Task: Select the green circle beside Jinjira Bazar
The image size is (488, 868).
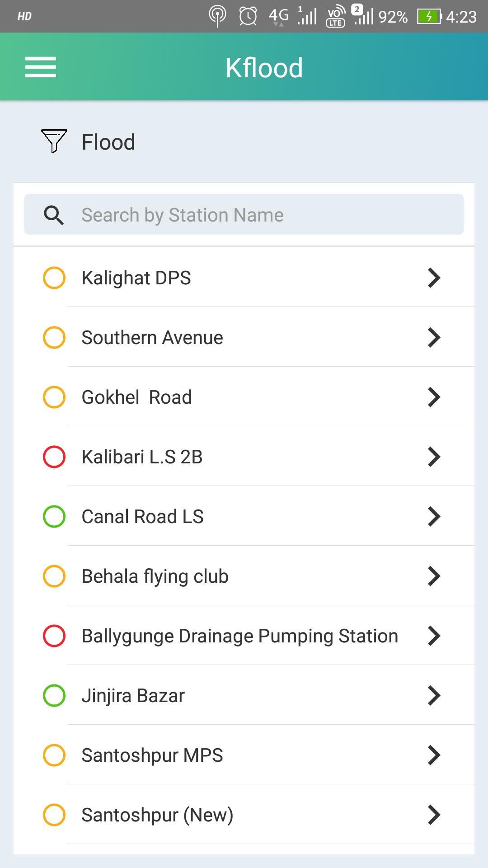Action: [54, 695]
